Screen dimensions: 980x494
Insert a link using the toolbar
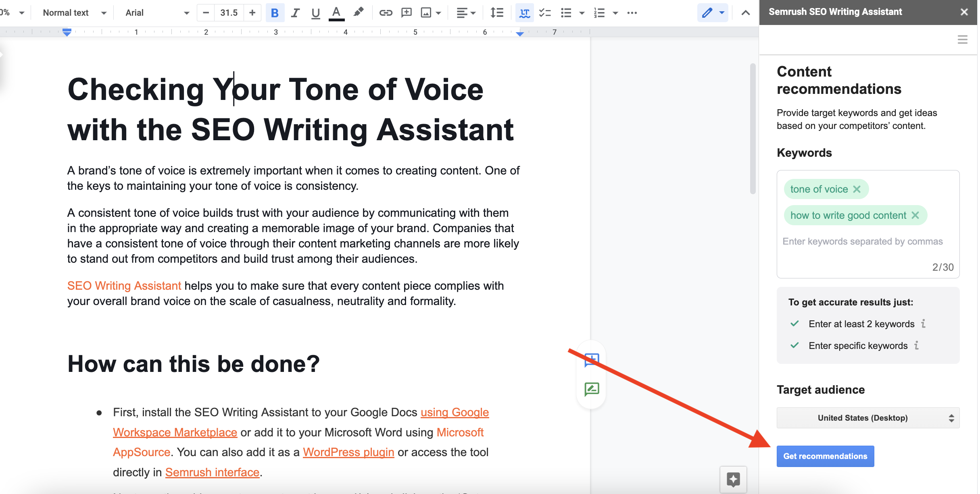[x=386, y=13]
